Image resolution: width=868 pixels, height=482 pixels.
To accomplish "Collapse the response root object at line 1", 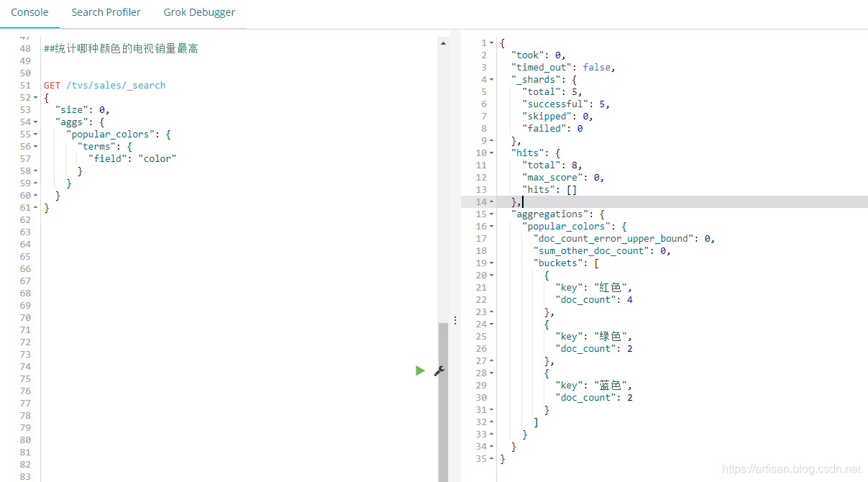I will click(x=491, y=43).
